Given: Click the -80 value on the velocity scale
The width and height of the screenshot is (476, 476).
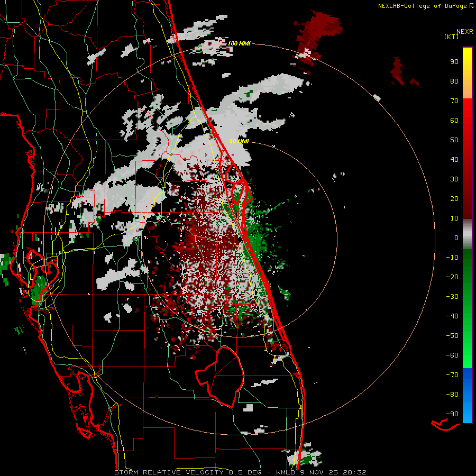Looking at the screenshot, I should pyautogui.click(x=452, y=395).
